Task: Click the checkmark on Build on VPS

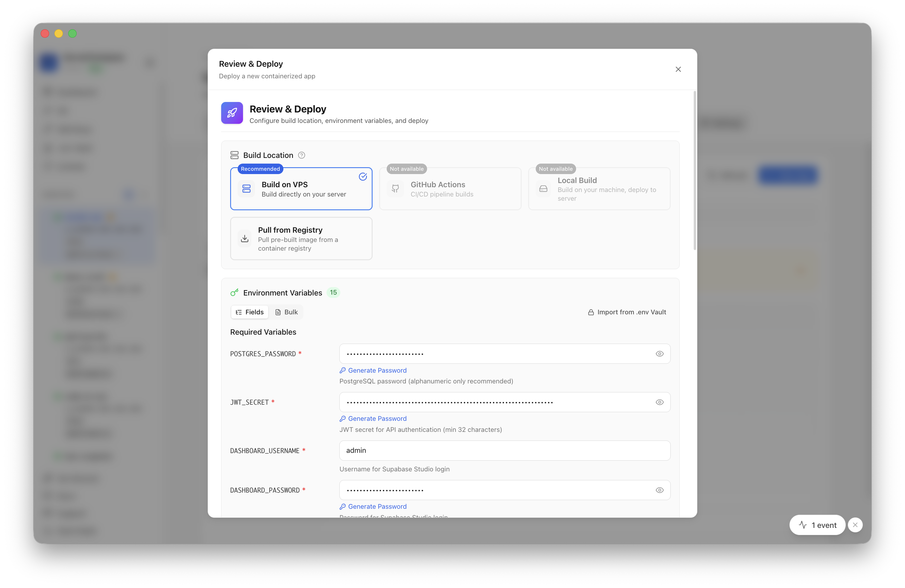Action: pos(363,176)
